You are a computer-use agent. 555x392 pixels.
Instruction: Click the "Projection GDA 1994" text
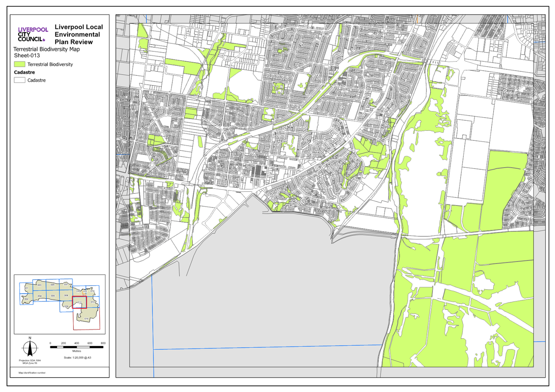click(30, 360)
